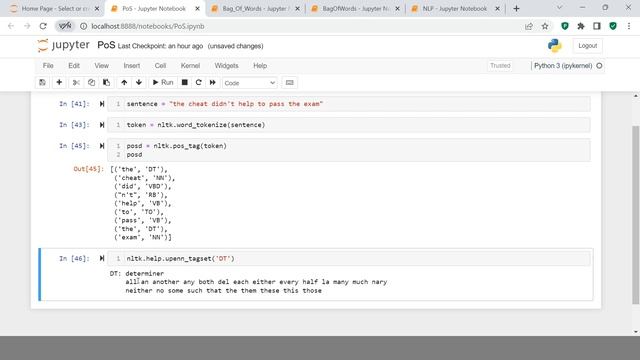The height and width of the screenshot is (360, 640).
Task: Run cell In [45] with its run icon
Action: [x=102, y=146]
